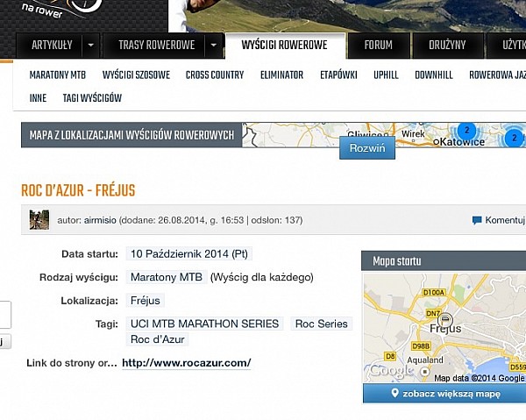Open the rocazur.com website link
Viewport: 526px width, 420px height.
[x=186, y=363]
